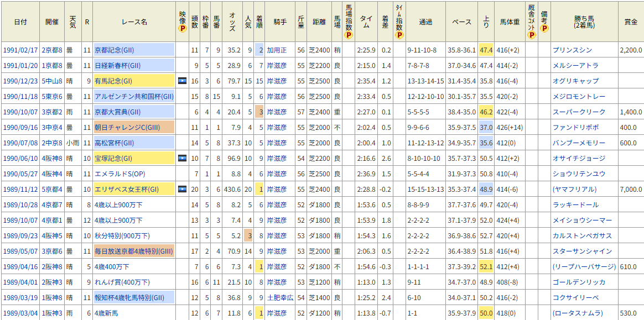Click the P icon under タイム指数 header

pos(399,35)
